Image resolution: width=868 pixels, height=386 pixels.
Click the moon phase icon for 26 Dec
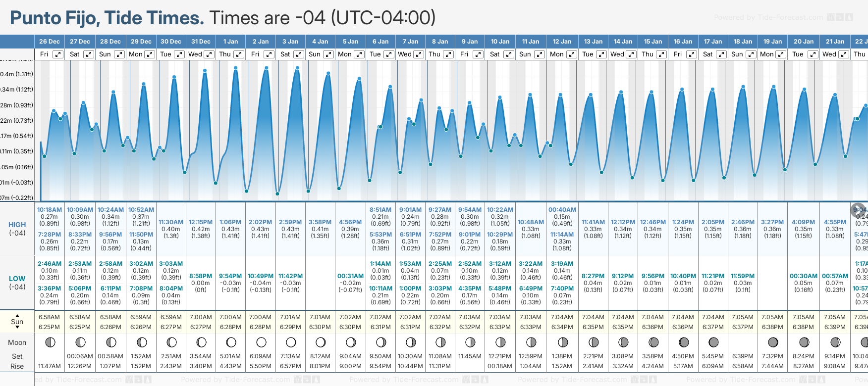[x=50, y=342]
